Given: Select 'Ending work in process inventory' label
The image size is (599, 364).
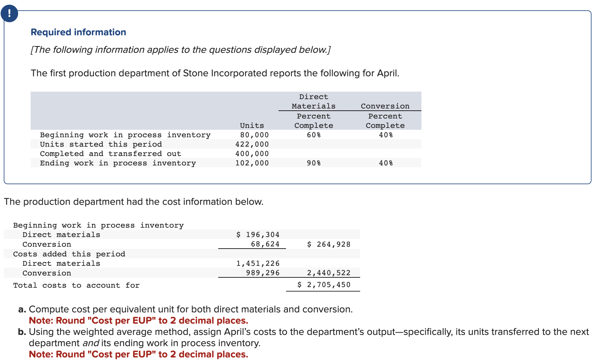Looking at the screenshot, I should [x=118, y=163].
